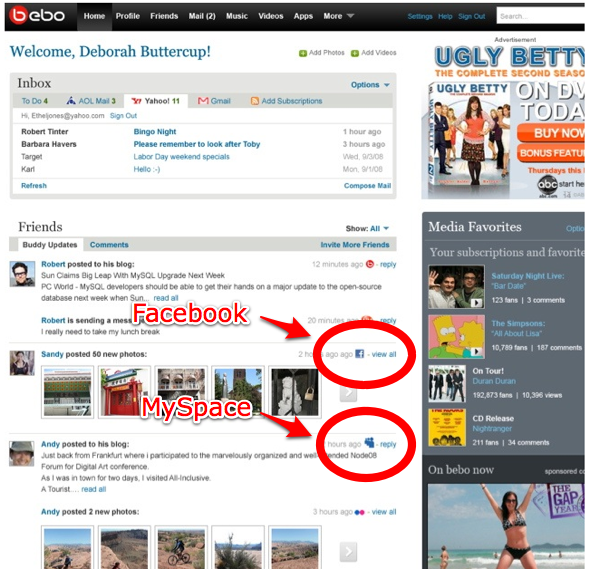
Task: Click the Flickr dots icon on Andy's photos
Action: pyautogui.click(x=360, y=512)
